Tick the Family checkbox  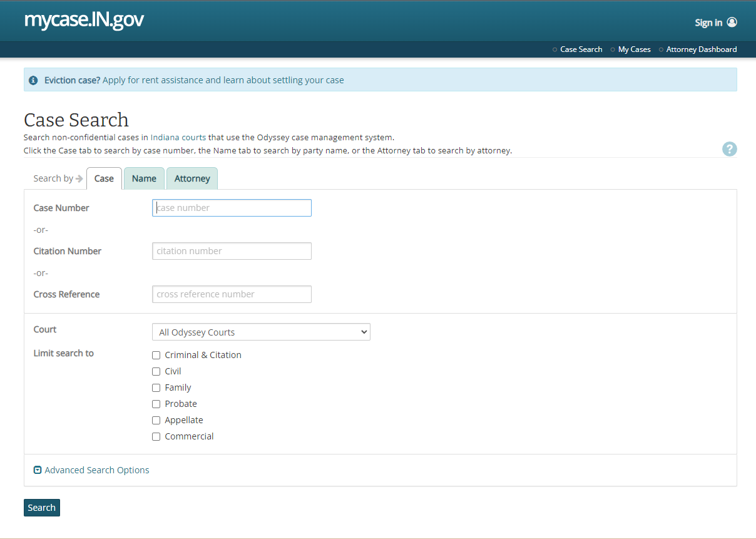click(x=156, y=388)
